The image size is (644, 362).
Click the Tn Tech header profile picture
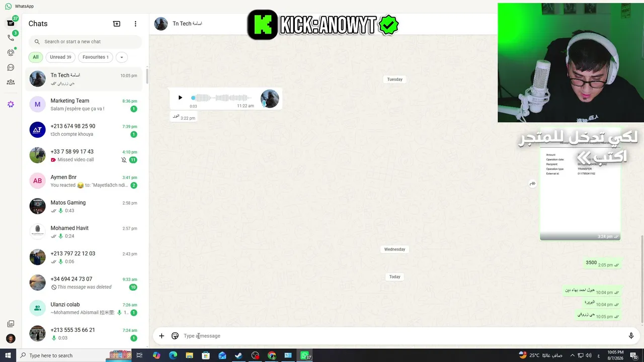[x=161, y=24]
